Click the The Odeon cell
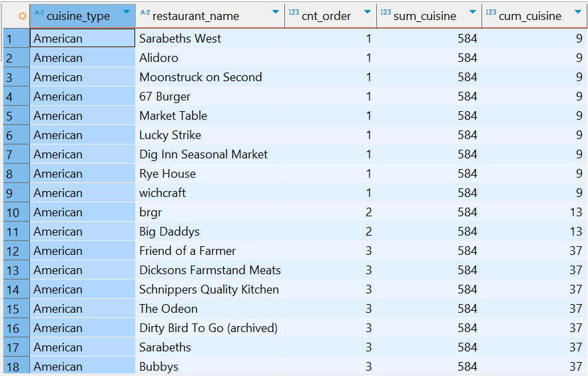 pos(210,309)
